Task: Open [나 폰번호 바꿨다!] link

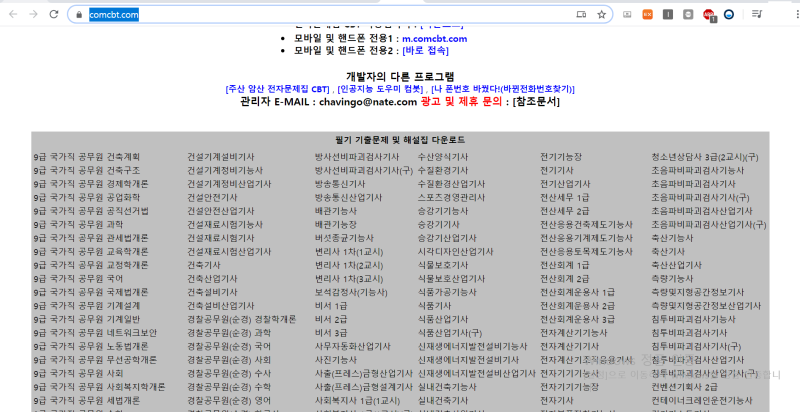Action: click(x=503, y=89)
